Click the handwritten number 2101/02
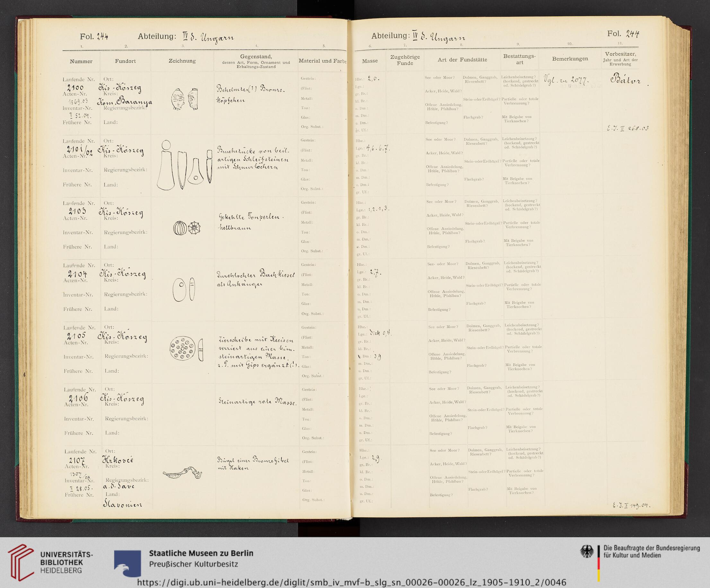 pos(80,150)
